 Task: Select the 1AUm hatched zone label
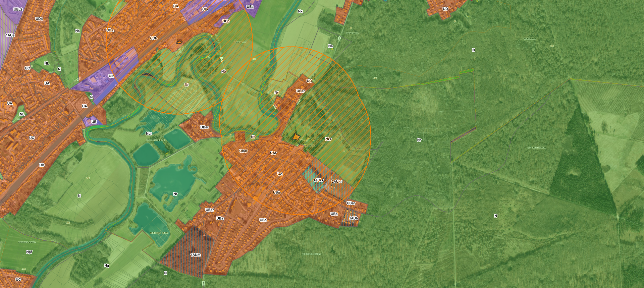coord(196,255)
